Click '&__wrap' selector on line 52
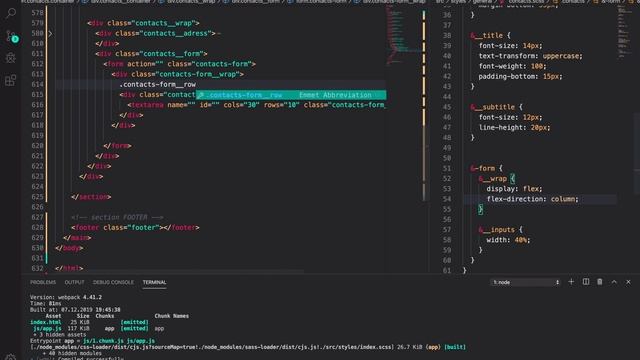The image size is (640, 360). point(493,179)
